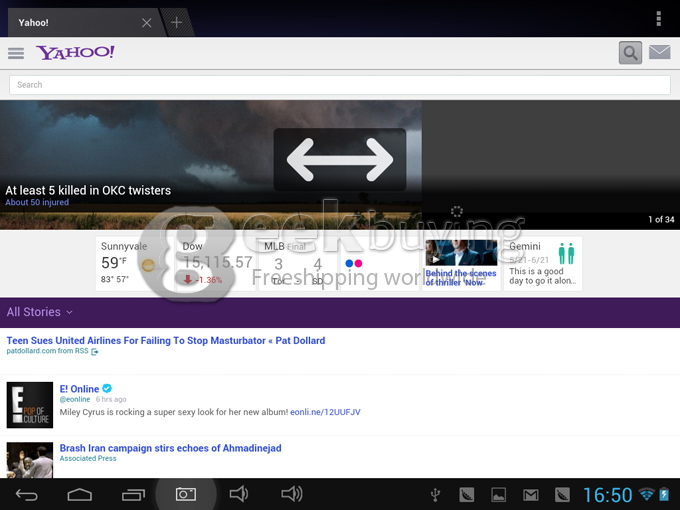Open Brash Iran campaign story headline
This screenshot has height=510, width=680.
pyautogui.click(x=170, y=448)
